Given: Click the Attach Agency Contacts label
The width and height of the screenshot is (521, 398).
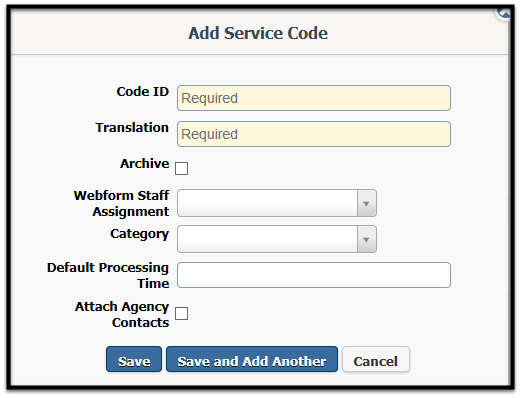Looking at the screenshot, I should click(x=122, y=315).
